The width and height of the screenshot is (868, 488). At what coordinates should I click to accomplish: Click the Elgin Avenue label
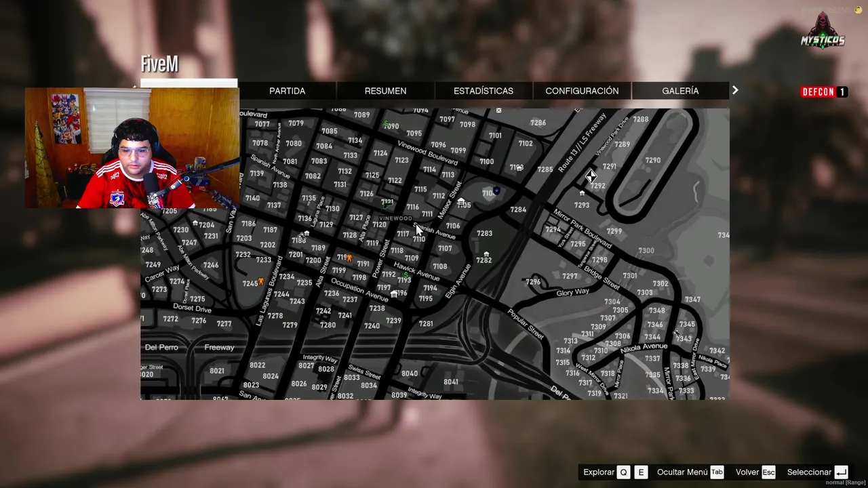click(x=460, y=283)
